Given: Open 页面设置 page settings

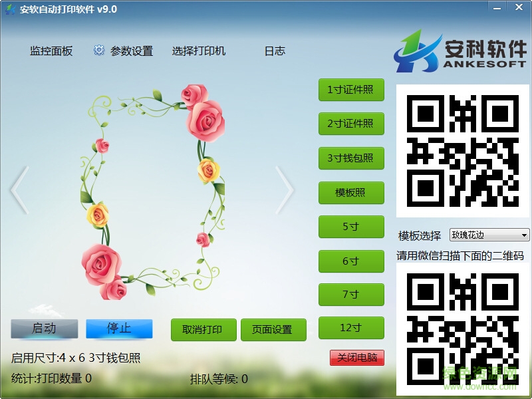Looking at the screenshot, I should click(274, 329).
